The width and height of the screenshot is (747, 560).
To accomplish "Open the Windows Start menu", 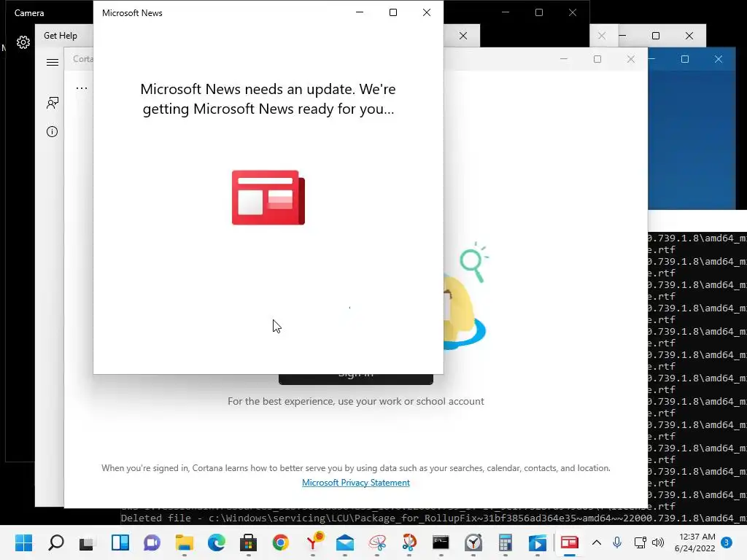I will (23, 542).
